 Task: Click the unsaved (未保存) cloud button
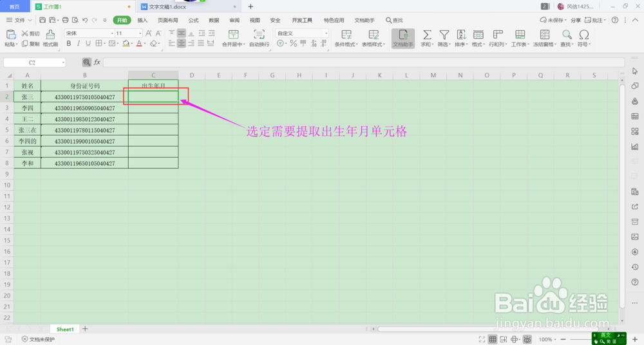tap(553, 20)
